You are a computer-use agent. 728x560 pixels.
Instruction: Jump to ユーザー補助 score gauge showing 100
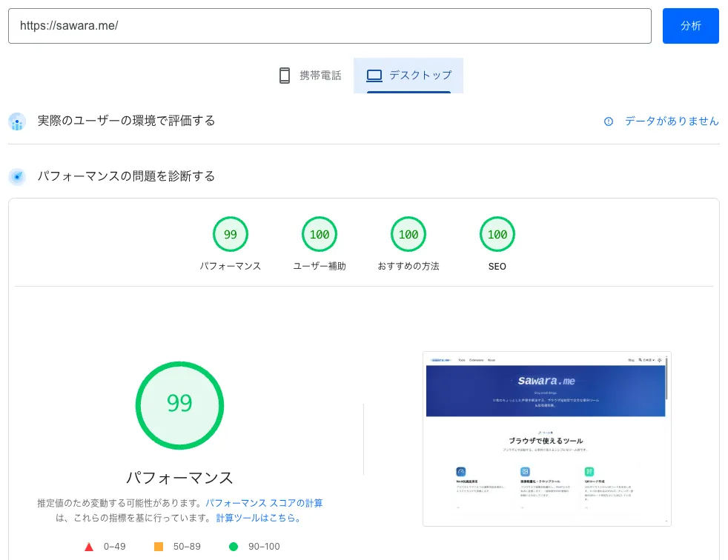tap(320, 234)
